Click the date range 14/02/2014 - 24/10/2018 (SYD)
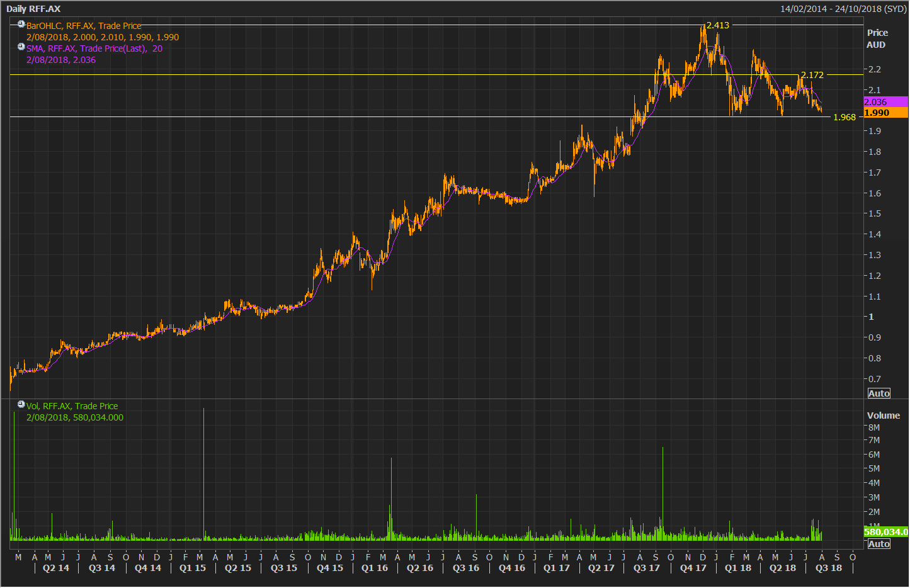 click(x=843, y=9)
